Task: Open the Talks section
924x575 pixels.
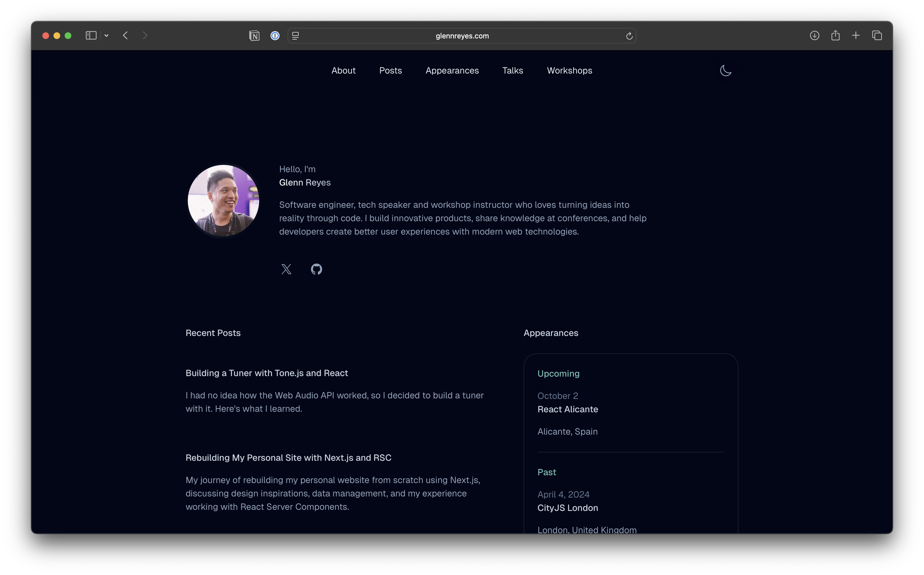Action: pyautogui.click(x=512, y=70)
